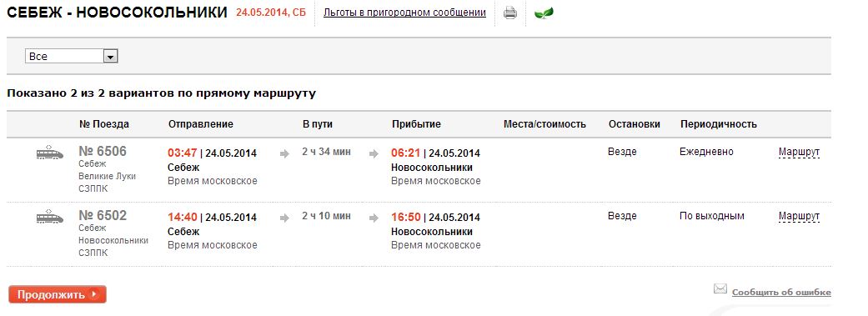868x316 pixels.
Task: Open Маршрут for train 6506
Action: pos(799,153)
